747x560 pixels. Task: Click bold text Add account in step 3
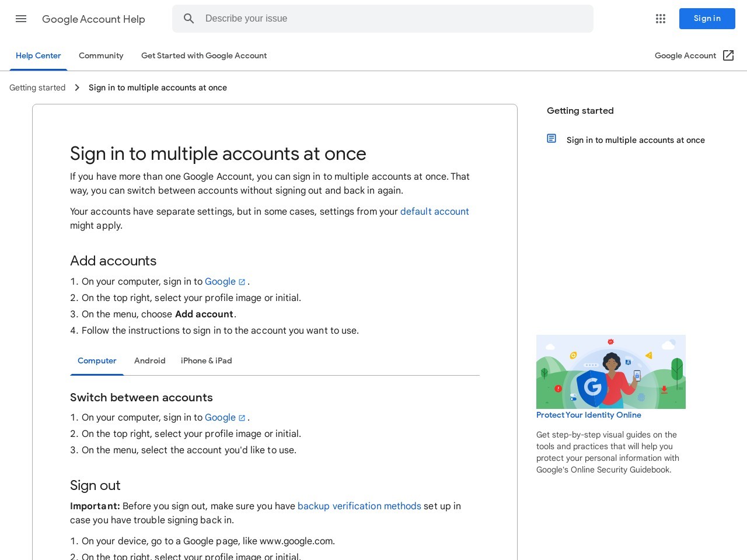click(204, 314)
